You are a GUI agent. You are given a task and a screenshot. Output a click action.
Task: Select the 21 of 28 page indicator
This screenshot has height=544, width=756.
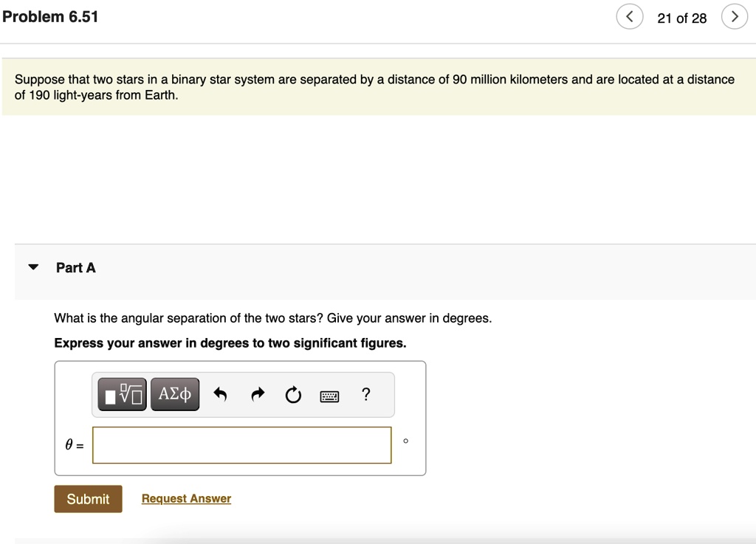click(x=682, y=18)
